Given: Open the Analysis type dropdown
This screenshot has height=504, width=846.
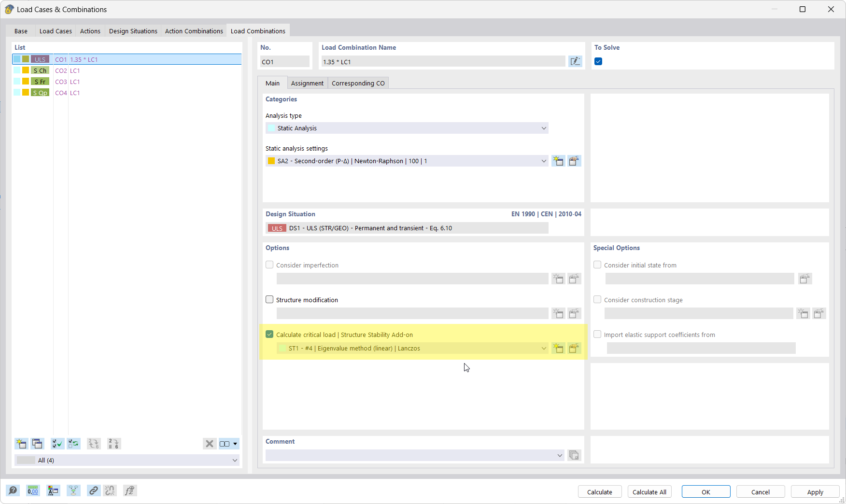Looking at the screenshot, I should (544, 128).
